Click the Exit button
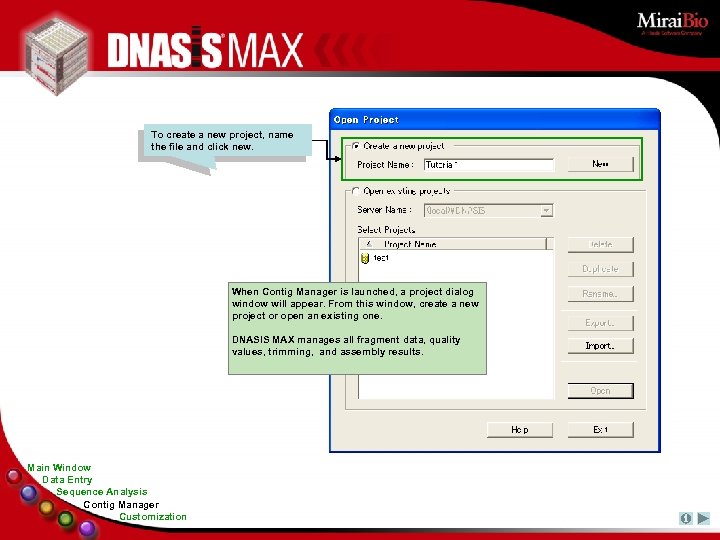Viewport: 720px width, 540px height. click(x=600, y=430)
